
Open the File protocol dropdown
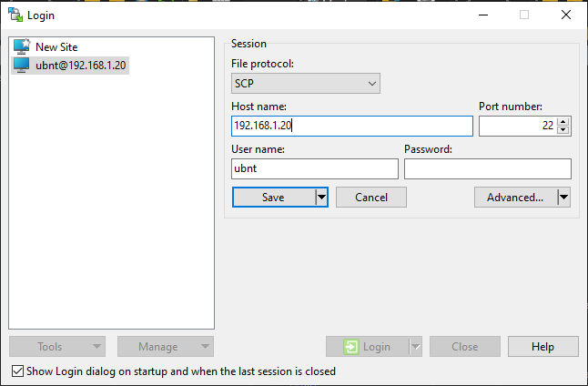click(306, 84)
